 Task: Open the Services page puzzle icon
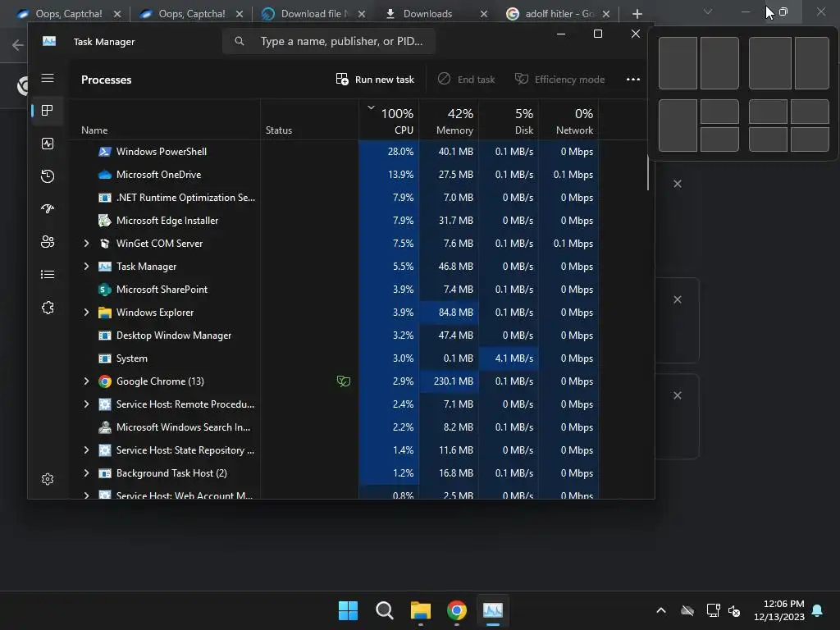pos(47,308)
